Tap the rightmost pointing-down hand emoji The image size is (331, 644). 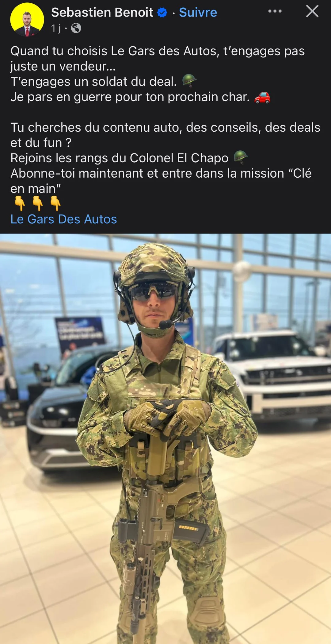[55, 203]
